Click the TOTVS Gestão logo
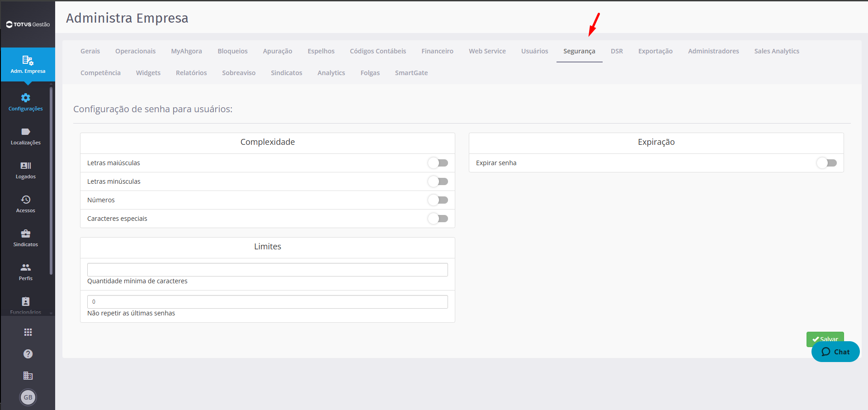 (x=28, y=24)
